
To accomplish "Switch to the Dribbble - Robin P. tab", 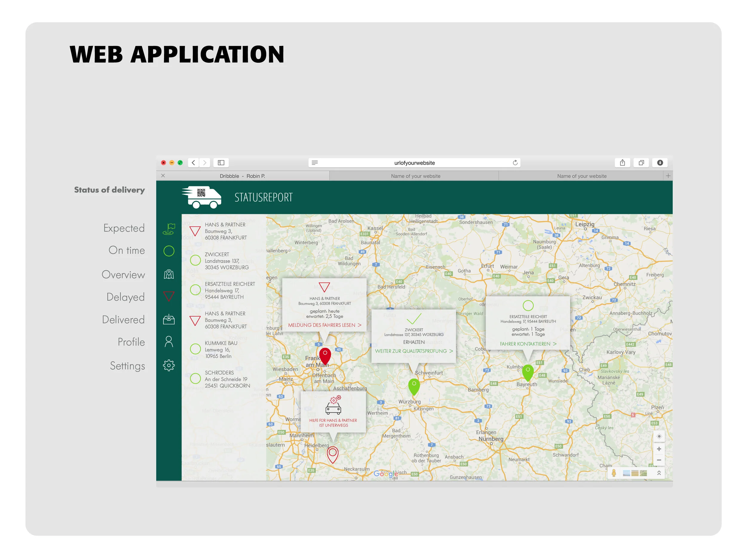I will [242, 176].
